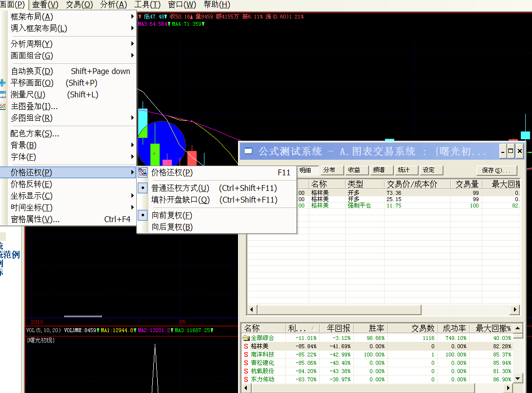Click the 主图叠加 chart overlay icon

[3, 106]
